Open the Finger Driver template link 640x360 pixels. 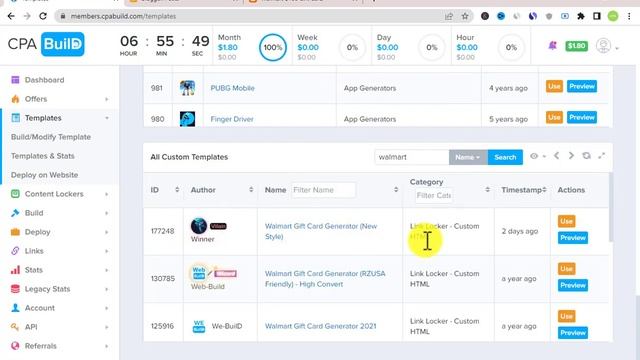pos(232,119)
